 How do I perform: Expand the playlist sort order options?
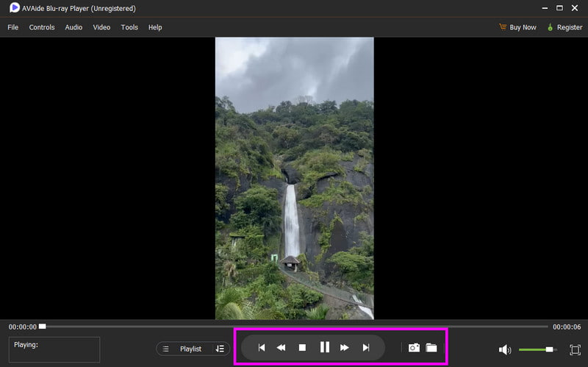pyautogui.click(x=220, y=349)
